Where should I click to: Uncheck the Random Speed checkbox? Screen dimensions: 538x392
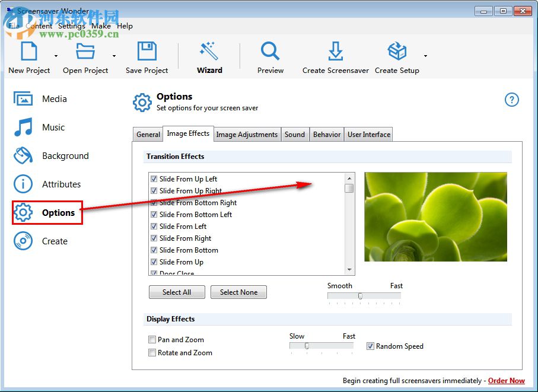coord(370,346)
